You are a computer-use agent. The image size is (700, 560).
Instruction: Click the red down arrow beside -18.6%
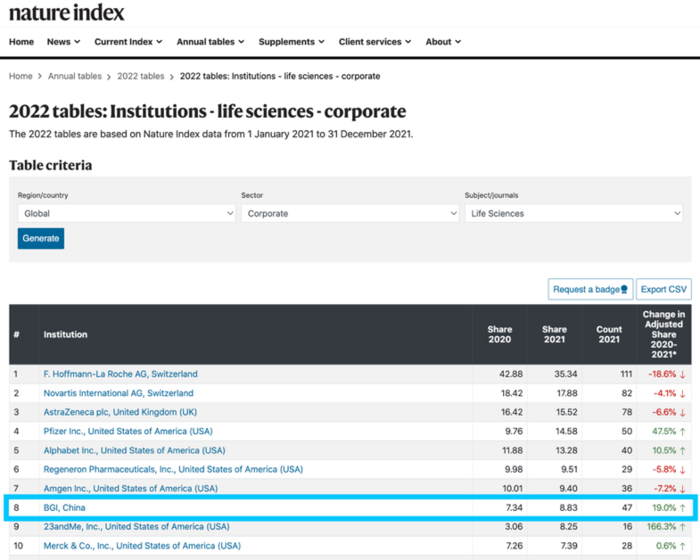[682, 374]
